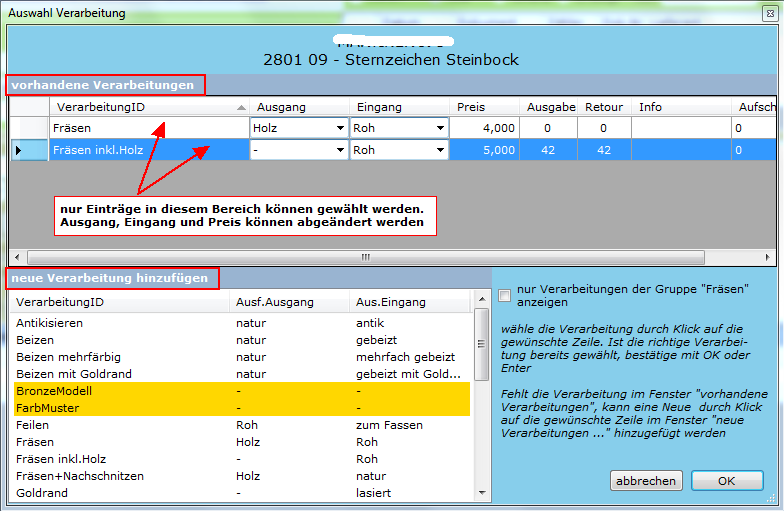This screenshot has width=784, height=511.
Task: Click the Ausgabe column header
Action: (551, 106)
